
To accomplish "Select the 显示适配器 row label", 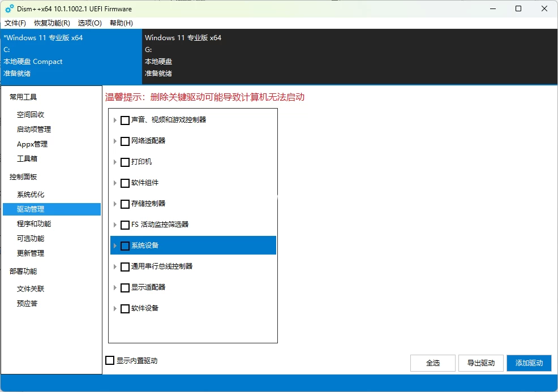I will pyautogui.click(x=148, y=287).
